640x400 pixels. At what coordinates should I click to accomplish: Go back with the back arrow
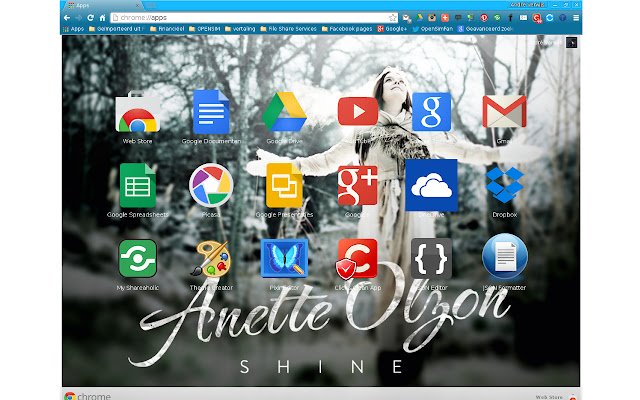pyautogui.click(x=67, y=18)
